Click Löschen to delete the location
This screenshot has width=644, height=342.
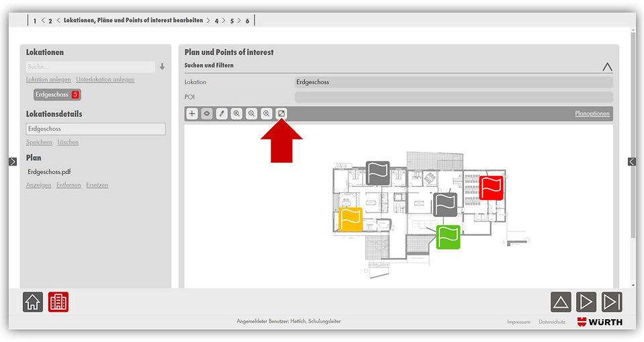pos(68,142)
